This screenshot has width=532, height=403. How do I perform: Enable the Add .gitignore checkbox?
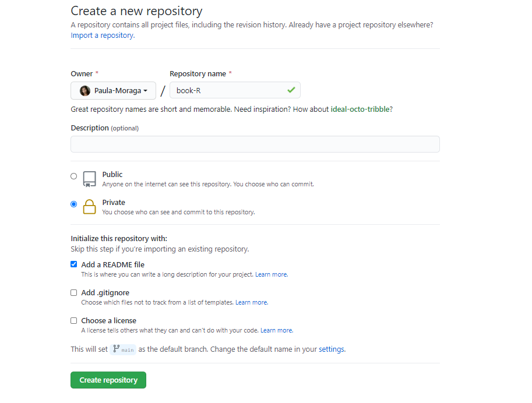pos(73,292)
